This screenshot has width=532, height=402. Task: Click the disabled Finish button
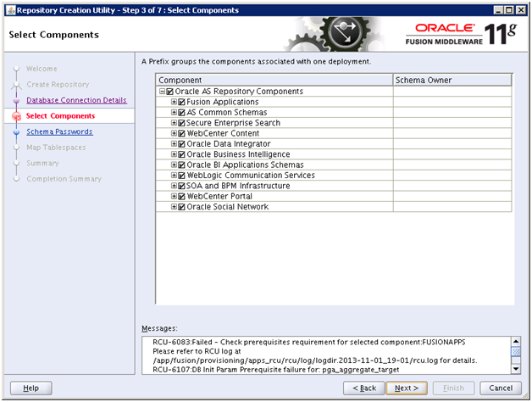click(453, 388)
